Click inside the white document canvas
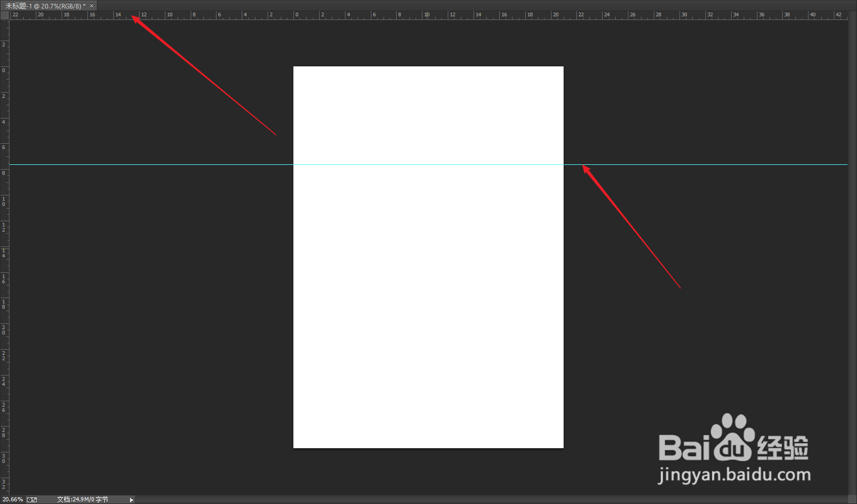 [428, 257]
